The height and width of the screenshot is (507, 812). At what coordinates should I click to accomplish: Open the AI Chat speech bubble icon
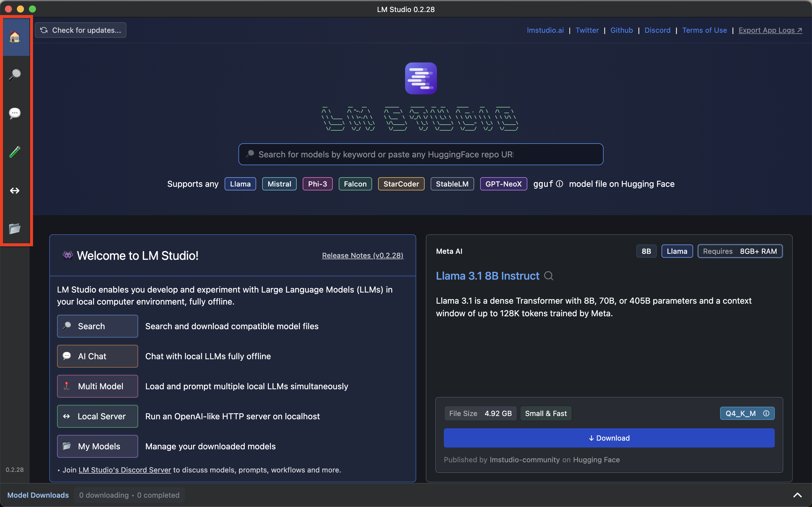click(15, 113)
